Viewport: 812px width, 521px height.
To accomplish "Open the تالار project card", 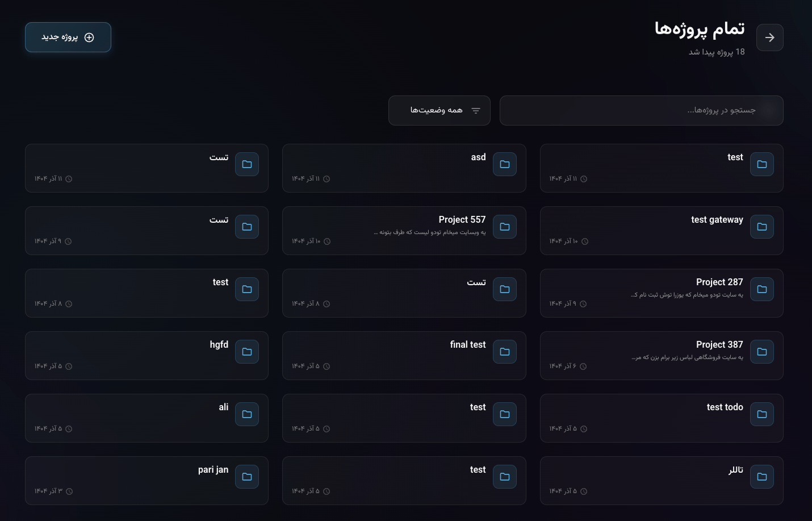I will (661, 481).
